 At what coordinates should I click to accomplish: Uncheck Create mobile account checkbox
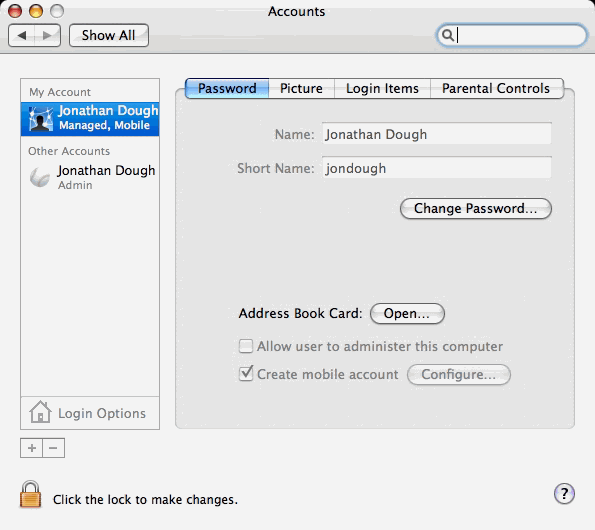[246, 374]
